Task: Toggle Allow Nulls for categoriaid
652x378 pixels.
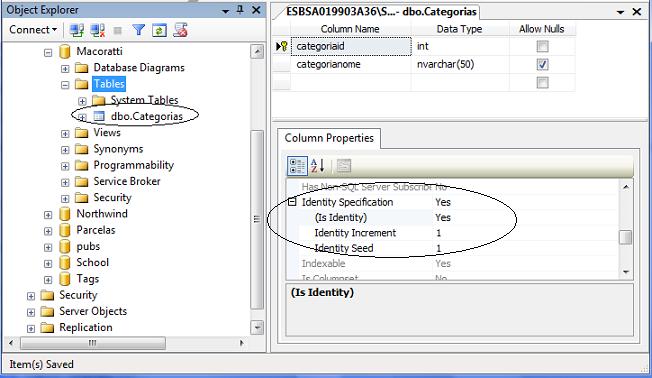Action: click(542, 46)
